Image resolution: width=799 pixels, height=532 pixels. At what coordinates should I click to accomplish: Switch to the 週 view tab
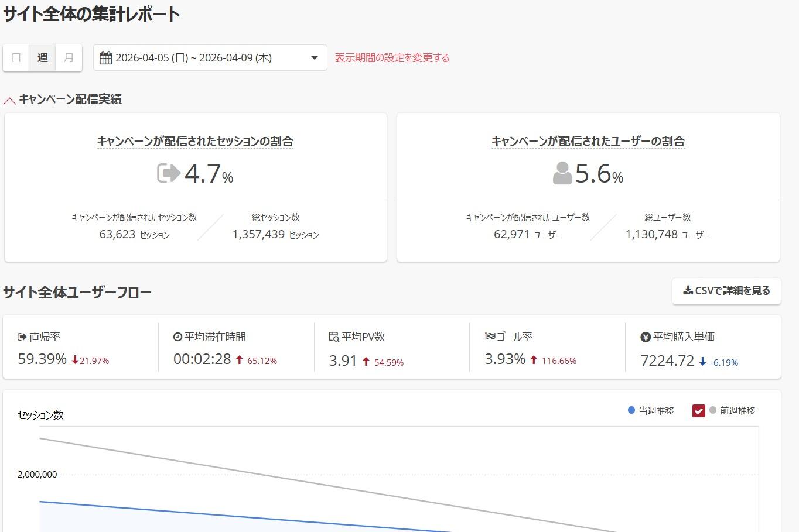tap(42, 57)
